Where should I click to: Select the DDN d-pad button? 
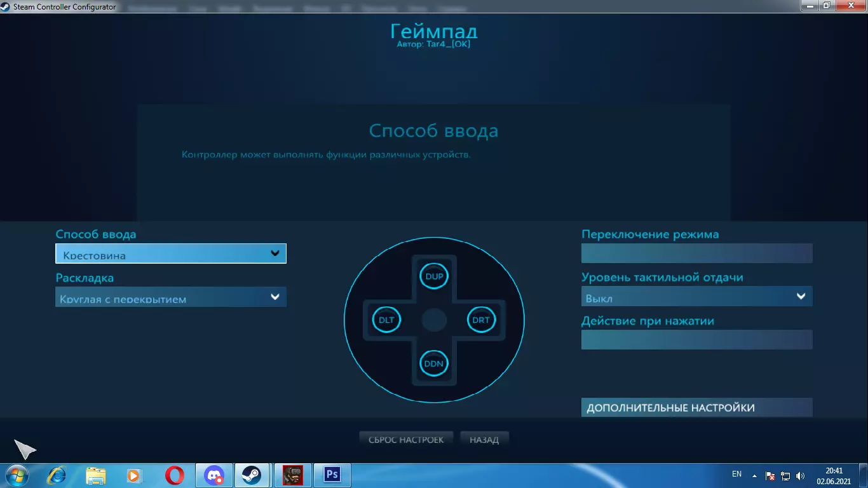coord(435,363)
